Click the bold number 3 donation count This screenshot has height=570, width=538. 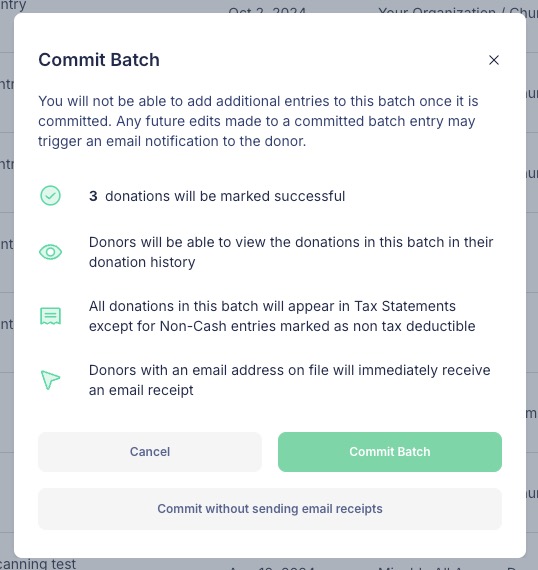[x=93, y=196]
